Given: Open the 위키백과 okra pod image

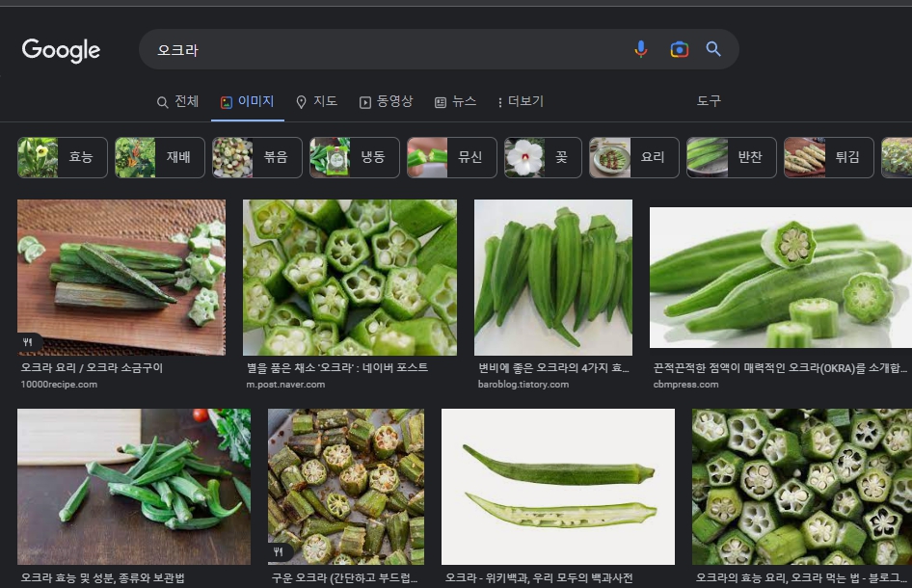Looking at the screenshot, I should tap(558, 487).
